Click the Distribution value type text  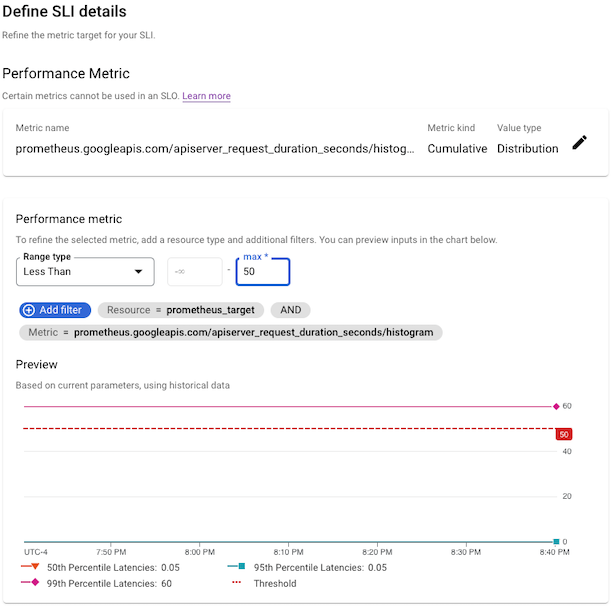(x=527, y=149)
